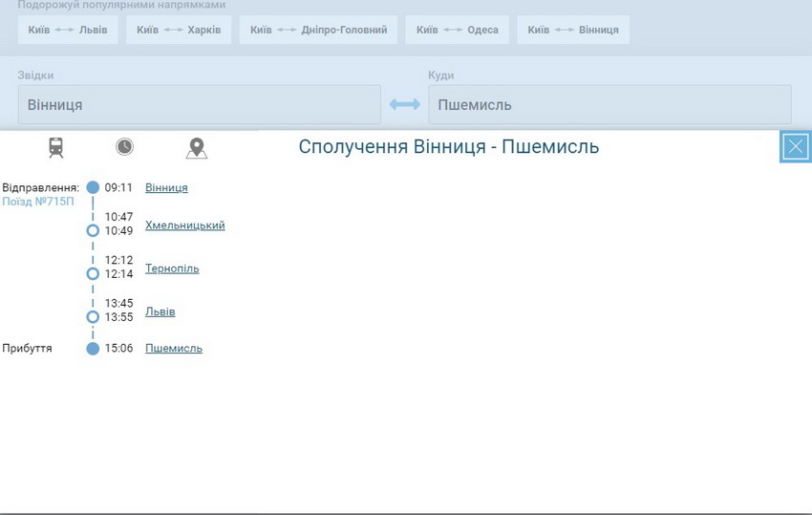Click the clock icon above the times

(x=124, y=146)
